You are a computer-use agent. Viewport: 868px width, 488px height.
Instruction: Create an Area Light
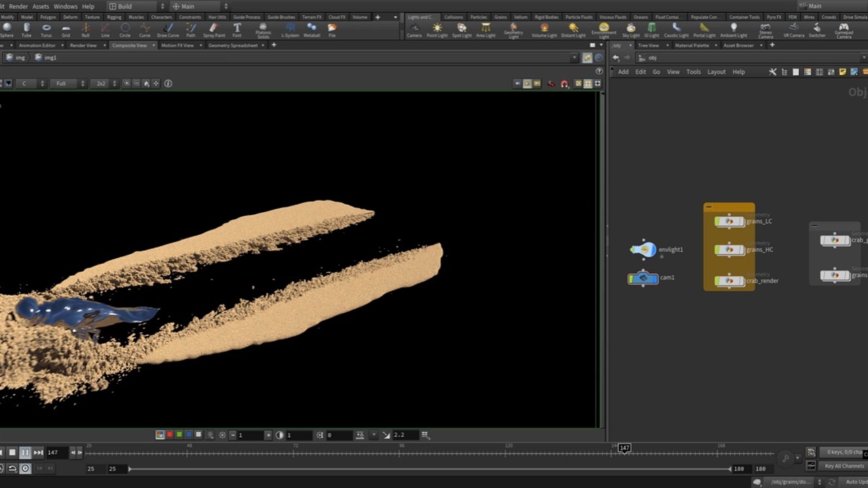(486, 30)
